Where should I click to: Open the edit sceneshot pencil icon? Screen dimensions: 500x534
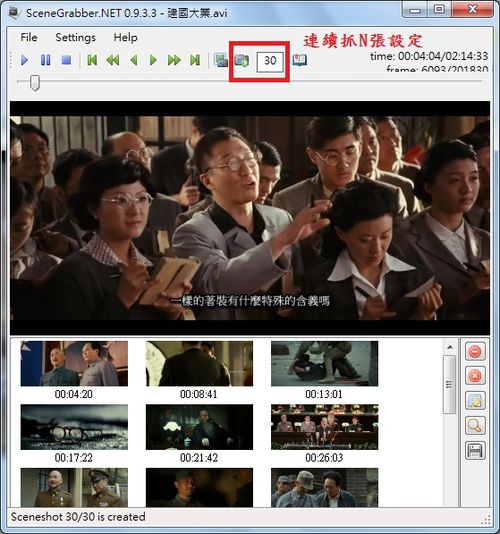[475, 400]
